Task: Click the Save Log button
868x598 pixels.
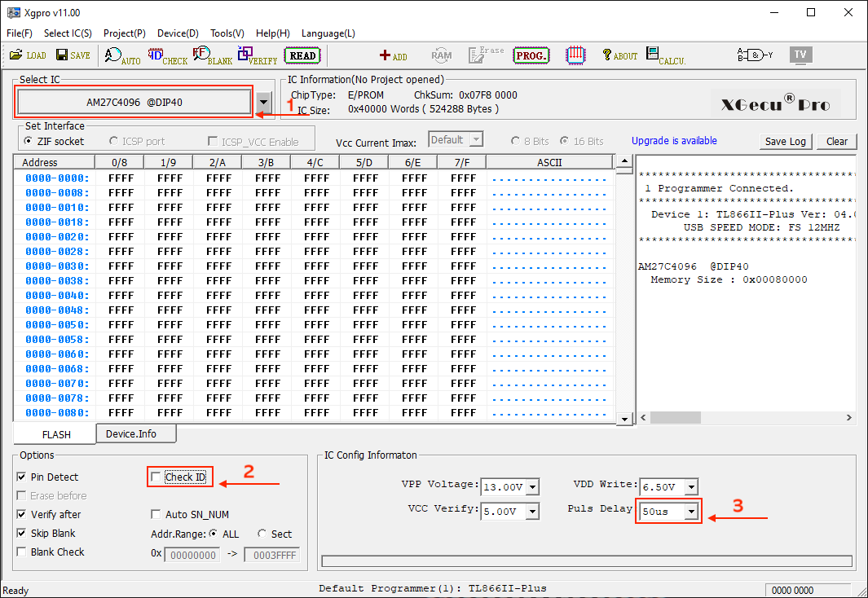Action: point(786,141)
